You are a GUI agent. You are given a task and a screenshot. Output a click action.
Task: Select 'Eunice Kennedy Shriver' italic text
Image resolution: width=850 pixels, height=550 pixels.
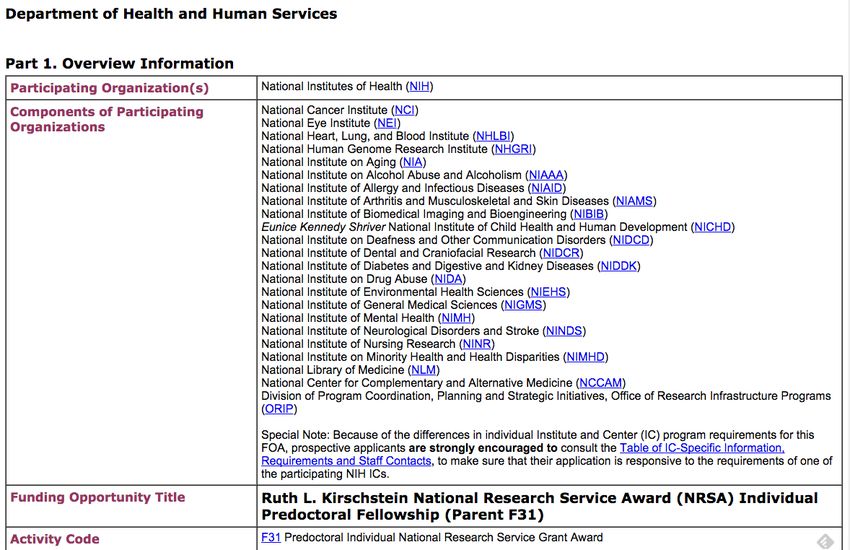[x=323, y=227]
